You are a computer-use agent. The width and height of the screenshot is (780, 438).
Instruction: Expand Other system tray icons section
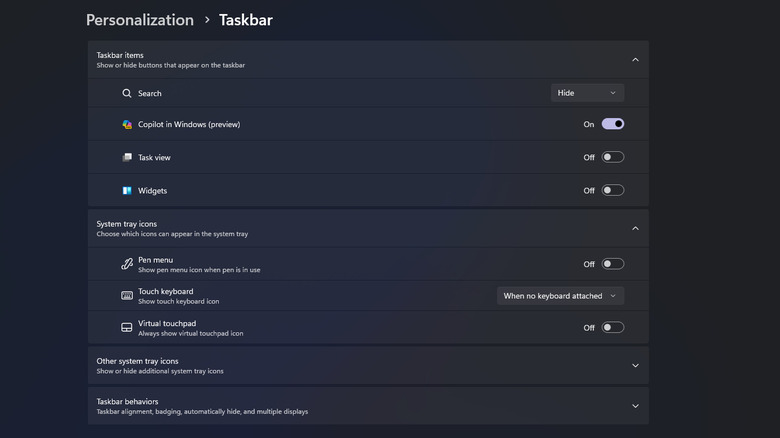(635, 366)
